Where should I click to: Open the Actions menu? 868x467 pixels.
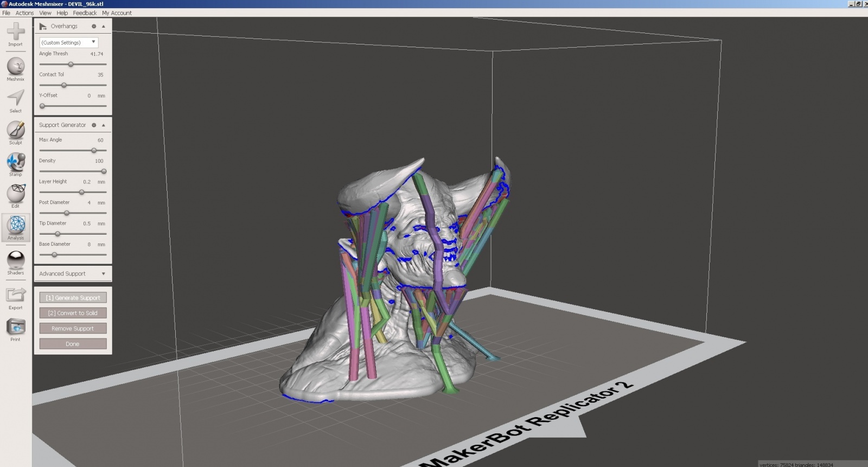(x=24, y=13)
